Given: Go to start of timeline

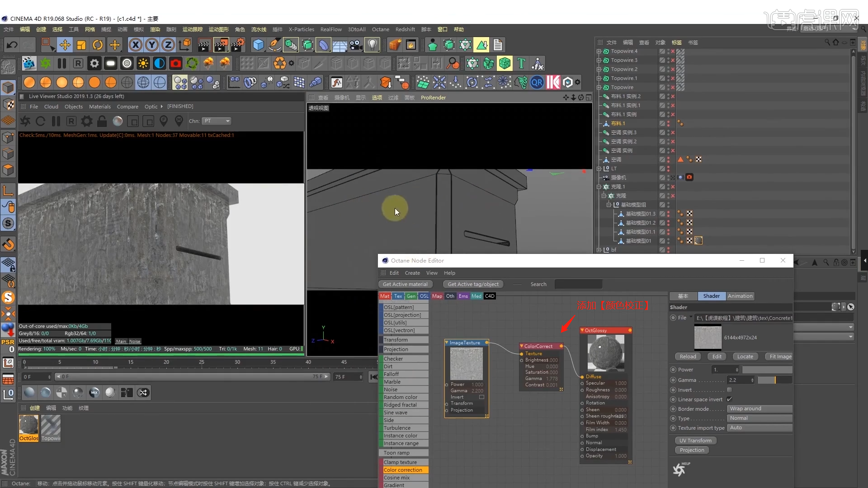Looking at the screenshot, I should [x=373, y=377].
